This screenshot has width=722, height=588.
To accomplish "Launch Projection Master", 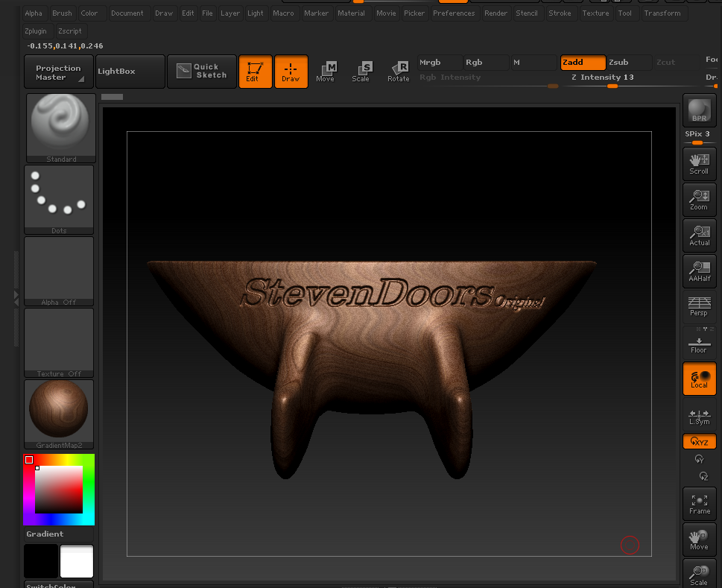I will point(59,72).
